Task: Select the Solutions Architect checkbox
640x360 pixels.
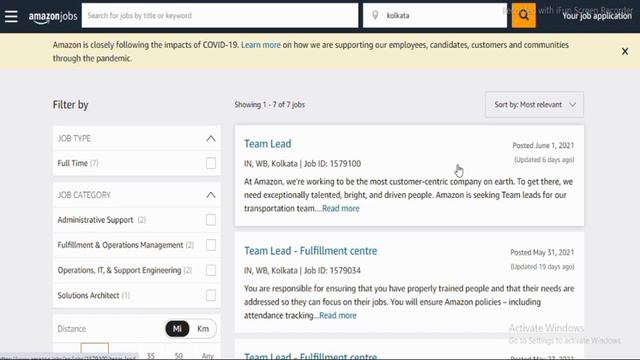Action: pyautogui.click(x=211, y=295)
